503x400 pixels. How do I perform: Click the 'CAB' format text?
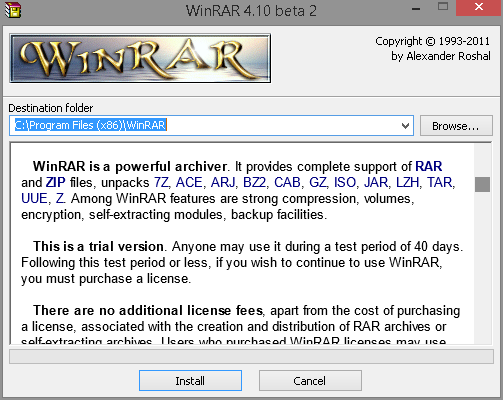[x=287, y=182]
